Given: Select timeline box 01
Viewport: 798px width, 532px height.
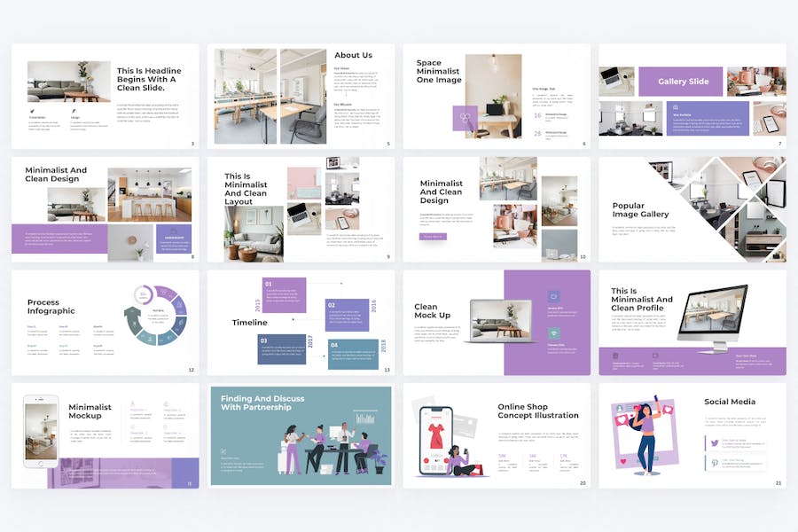Looking at the screenshot, I should coord(284,295).
